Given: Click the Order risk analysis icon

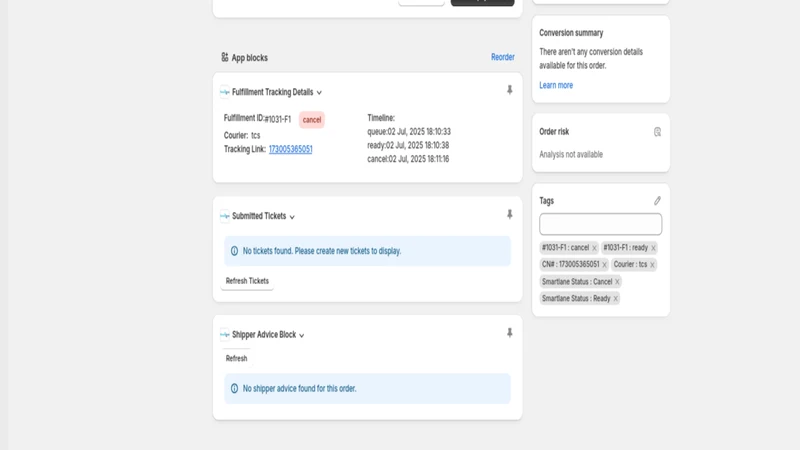Looking at the screenshot, I should (657, 132).
